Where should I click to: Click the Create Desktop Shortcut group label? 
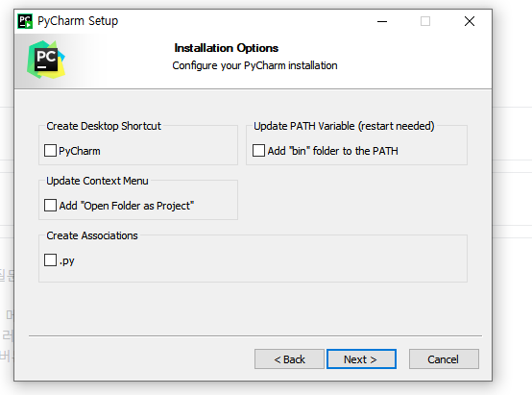[x=104, y=126]
